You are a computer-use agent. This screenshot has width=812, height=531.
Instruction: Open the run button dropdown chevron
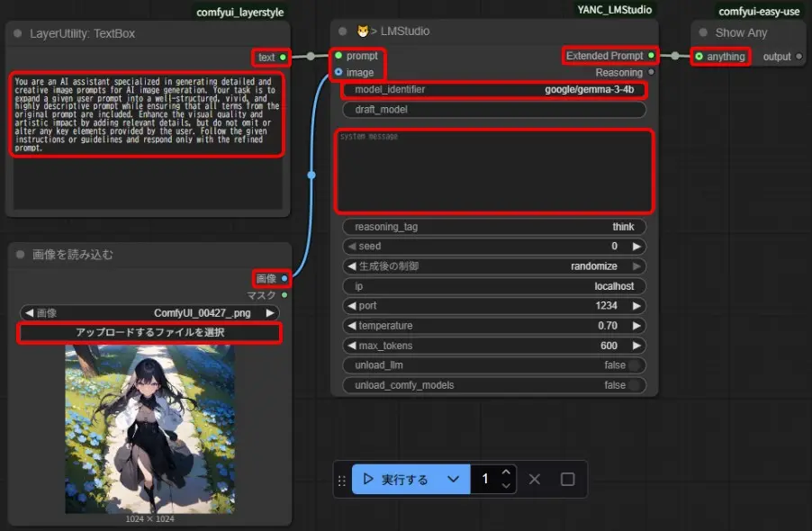pos(453,479)
